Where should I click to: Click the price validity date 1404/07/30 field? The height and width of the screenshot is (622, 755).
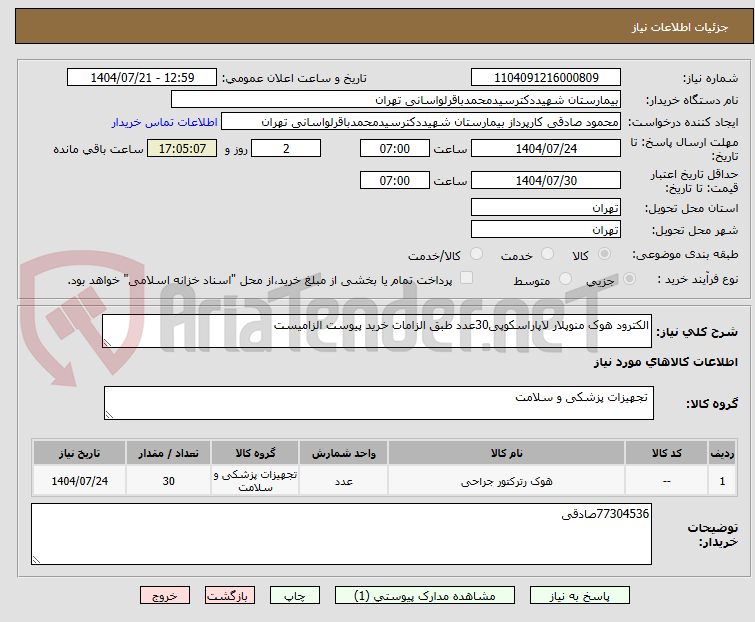546,181
